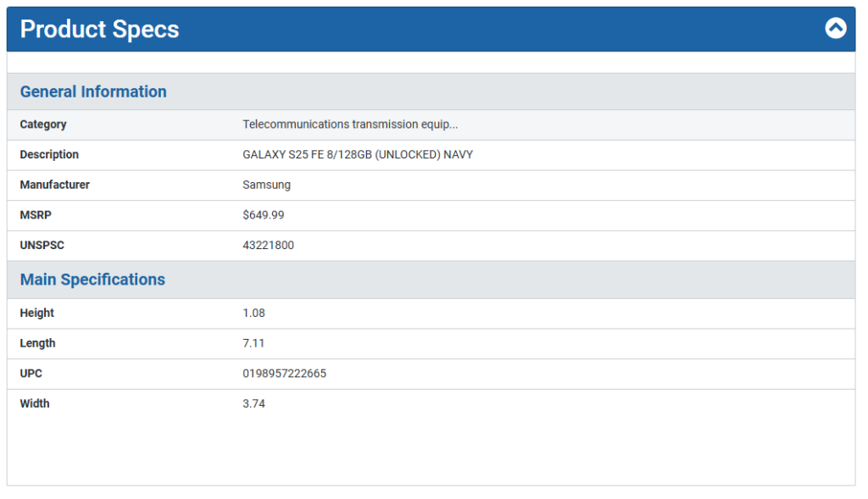
Task: Select the Manufacturer row label
Action: click(54, 185)
